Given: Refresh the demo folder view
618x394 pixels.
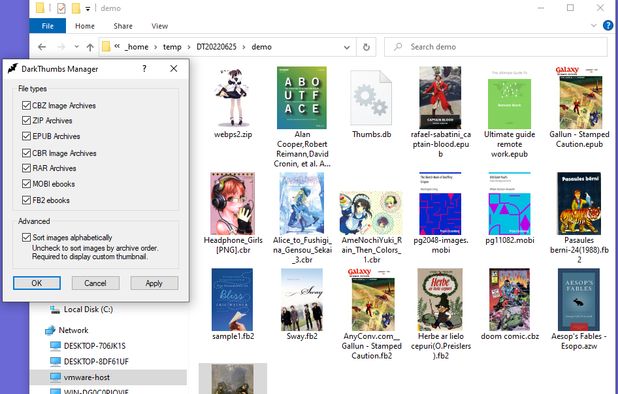Looking at the screenshot, I should coord(366,47).
